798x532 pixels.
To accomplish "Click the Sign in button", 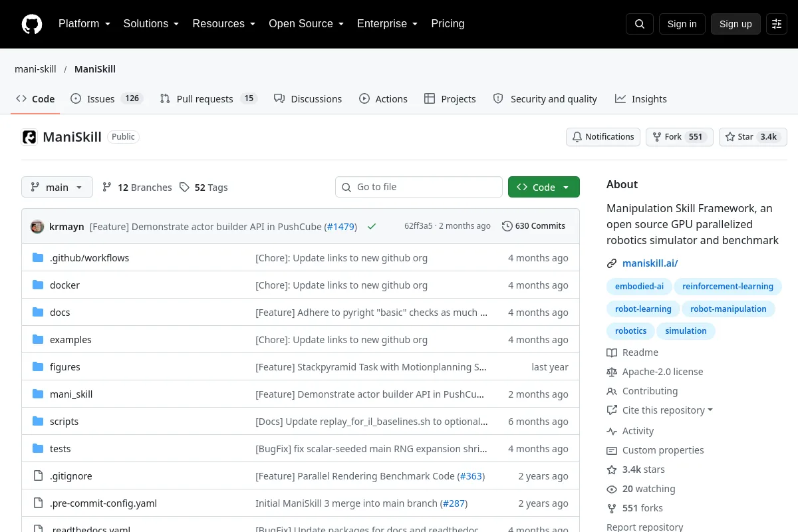I will point(682,24).
